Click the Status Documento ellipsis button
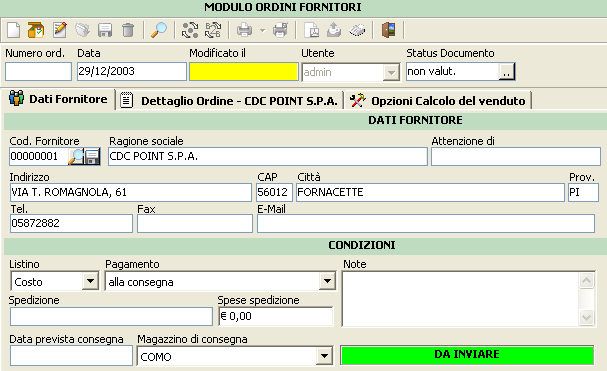Image resolution: width=607 pixels, height=371 pixels. point(507,72)
